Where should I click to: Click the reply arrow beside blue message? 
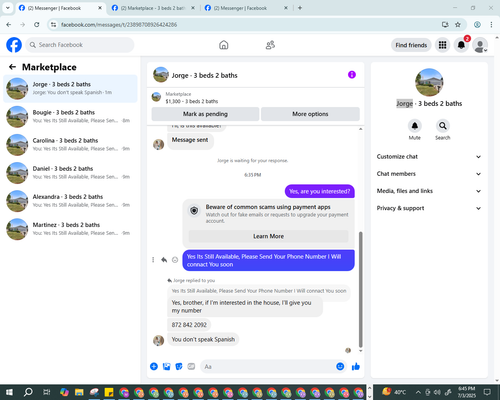(164, 260)
